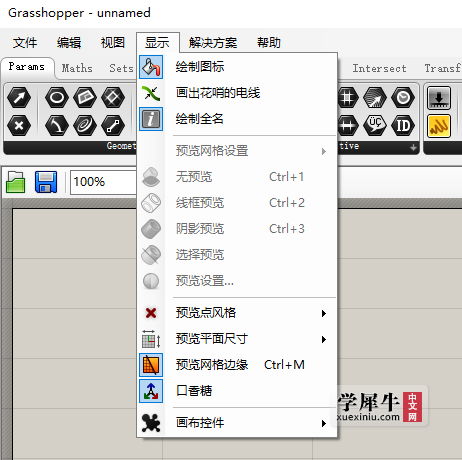Open the 帮助 menu
Screen dimensions: 462x460
269,43
